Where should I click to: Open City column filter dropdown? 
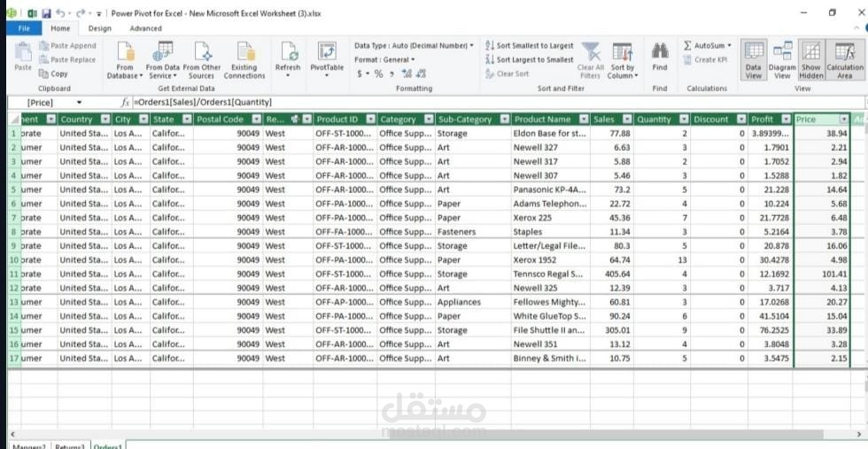(x=143, y=120)
